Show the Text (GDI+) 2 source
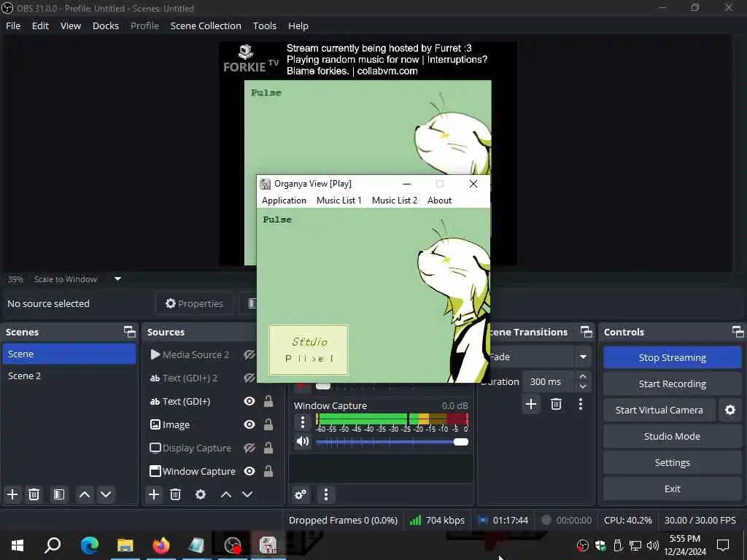747x560 pixels. click(249, 378)
